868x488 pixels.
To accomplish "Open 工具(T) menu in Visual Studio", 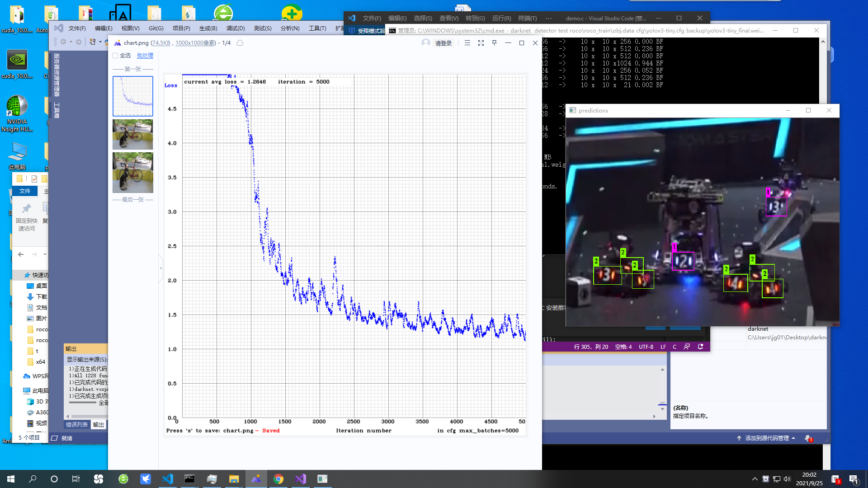I will 317,28.
